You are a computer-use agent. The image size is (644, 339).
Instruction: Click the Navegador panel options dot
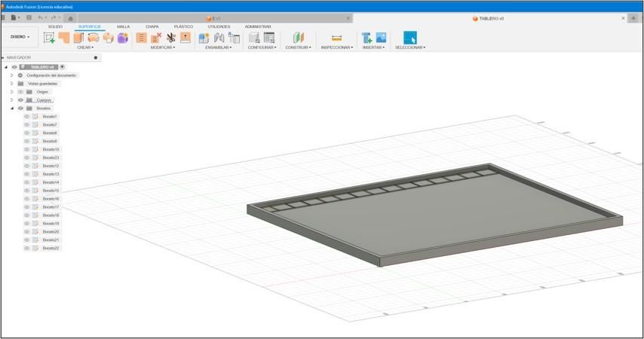96,57
